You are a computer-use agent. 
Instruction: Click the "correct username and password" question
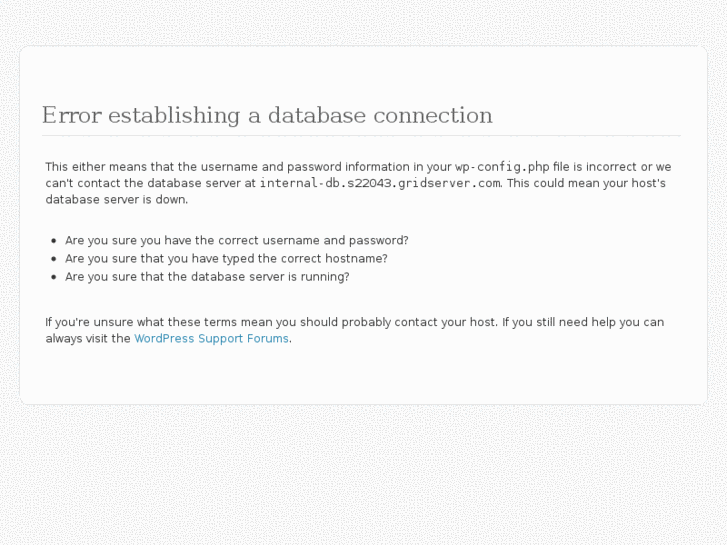point(236,240)
